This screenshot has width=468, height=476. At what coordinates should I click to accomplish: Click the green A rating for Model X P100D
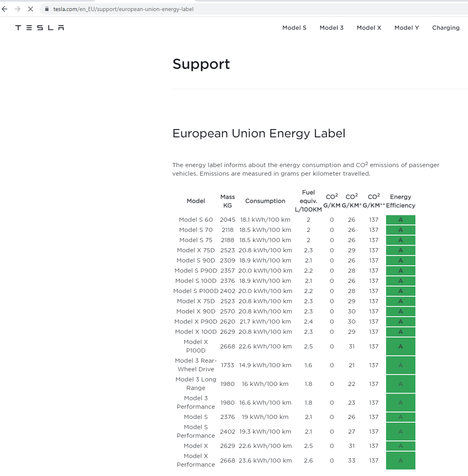[x=401, y=346]
